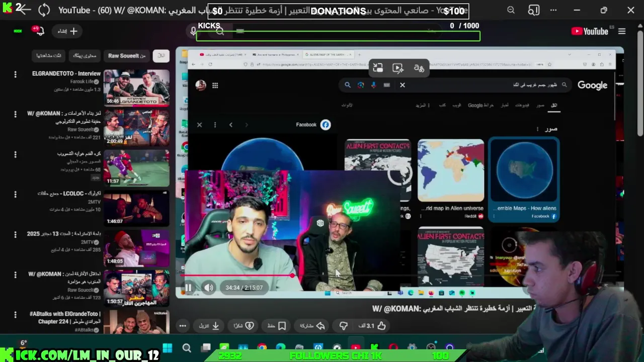The height and width of the screenshot is (362, 644).
Task: Open Task View on the taskbar
Action: pyautogui.click(x=206, y=348)
